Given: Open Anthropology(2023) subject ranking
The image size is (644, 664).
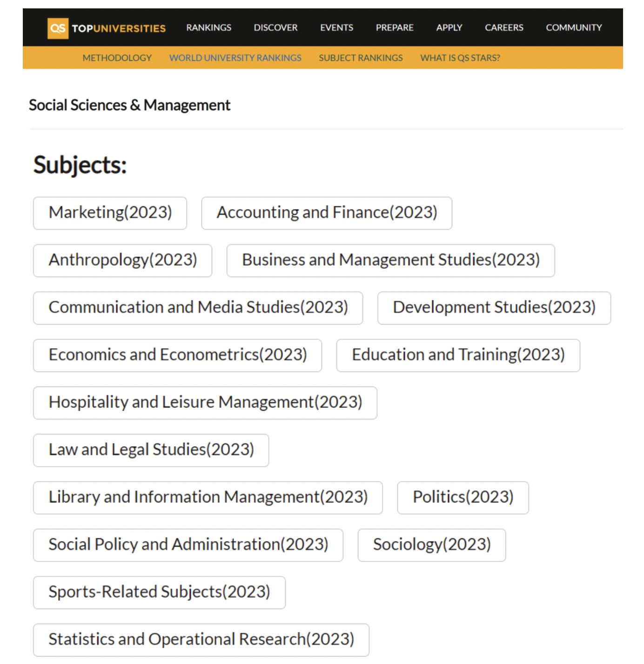Looking at the screenshot, I should click(x=122, y=260).
